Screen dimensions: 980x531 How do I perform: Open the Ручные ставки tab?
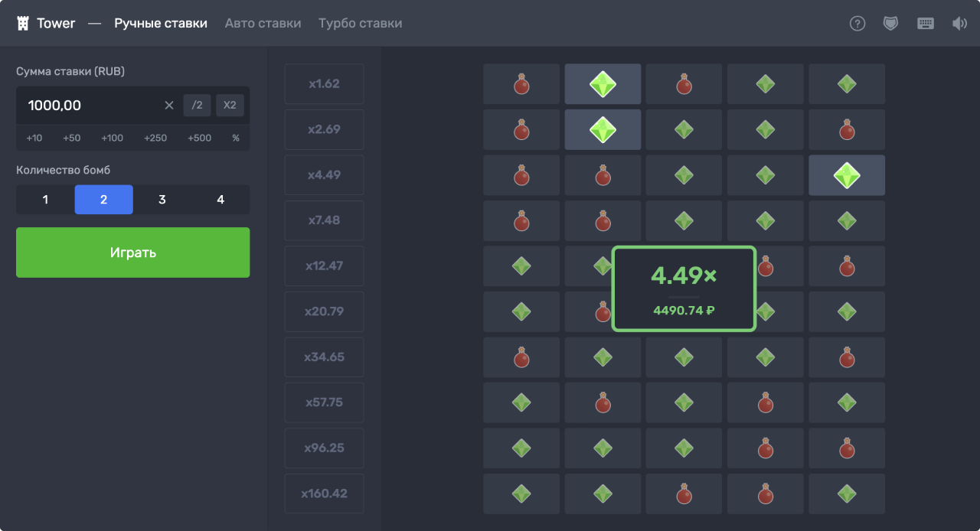(x=161, y=24)
